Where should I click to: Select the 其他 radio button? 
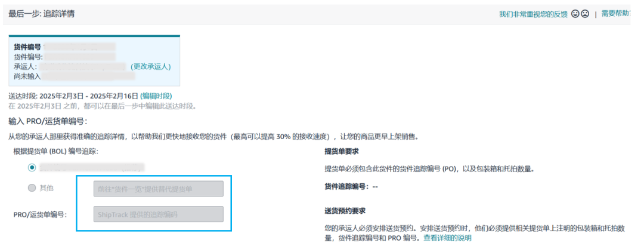pyautogui.click(x=32, y=188)
